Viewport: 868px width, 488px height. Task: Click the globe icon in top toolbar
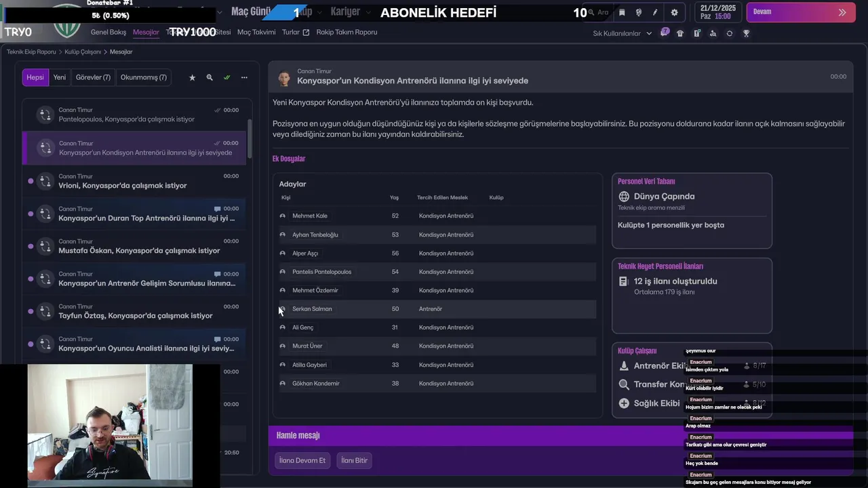pos(638,12)
